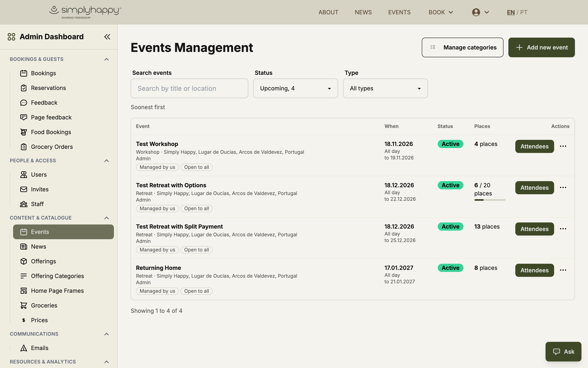Expand the BOOK menu in top navigation
588x368 pixels.
[x=441, y=12]
